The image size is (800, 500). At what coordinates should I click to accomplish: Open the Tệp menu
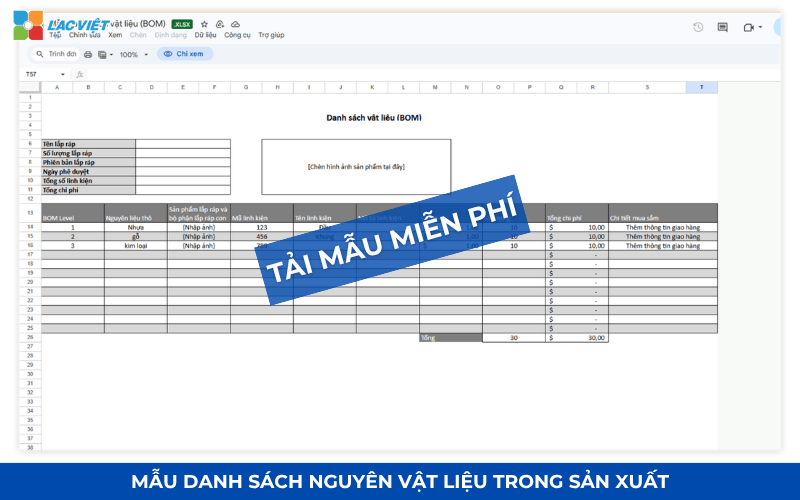(55, 35)
